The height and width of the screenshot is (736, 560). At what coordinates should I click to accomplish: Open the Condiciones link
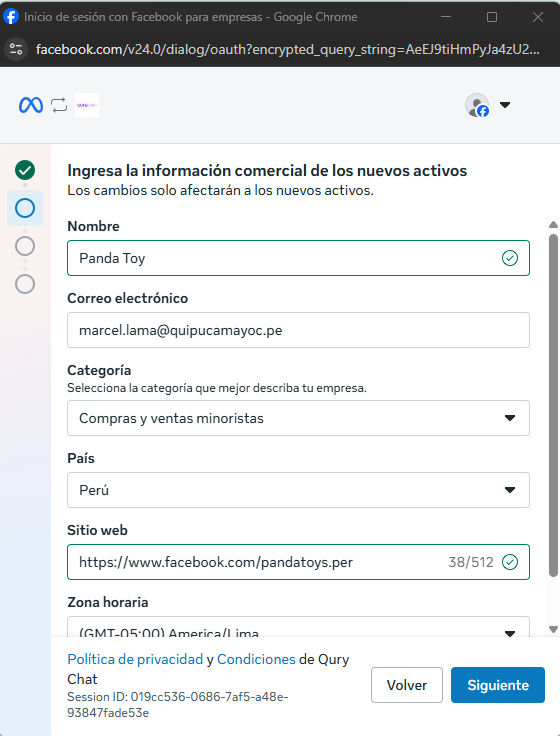pyautogui.click(x=256, y=659)
